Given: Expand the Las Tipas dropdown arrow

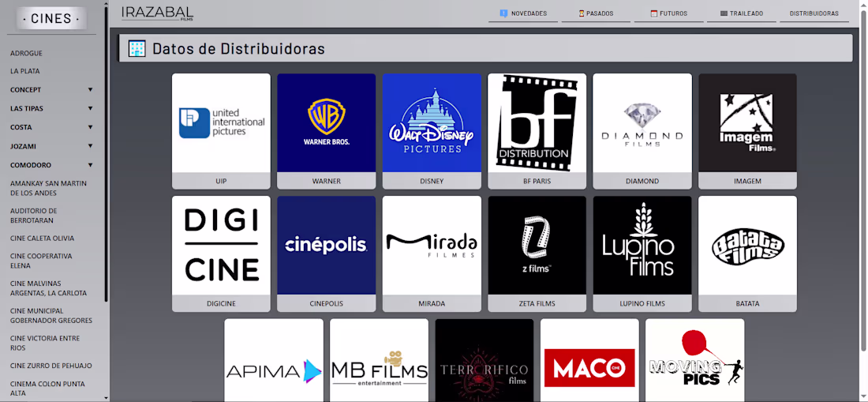Looking at the screenshot, I should (x=90, y=108).
